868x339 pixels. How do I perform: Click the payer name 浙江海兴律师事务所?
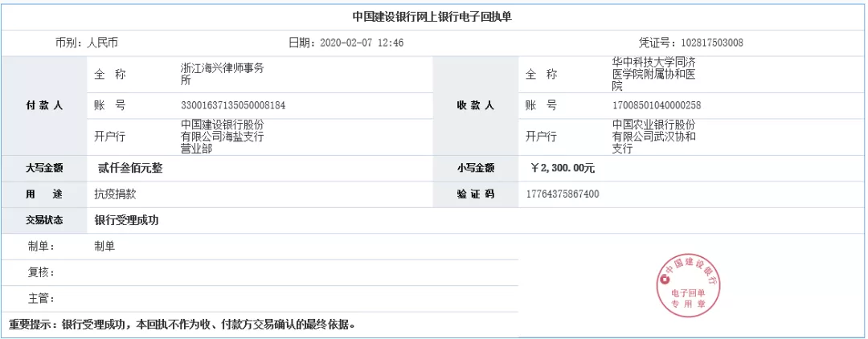click(222, 74)
